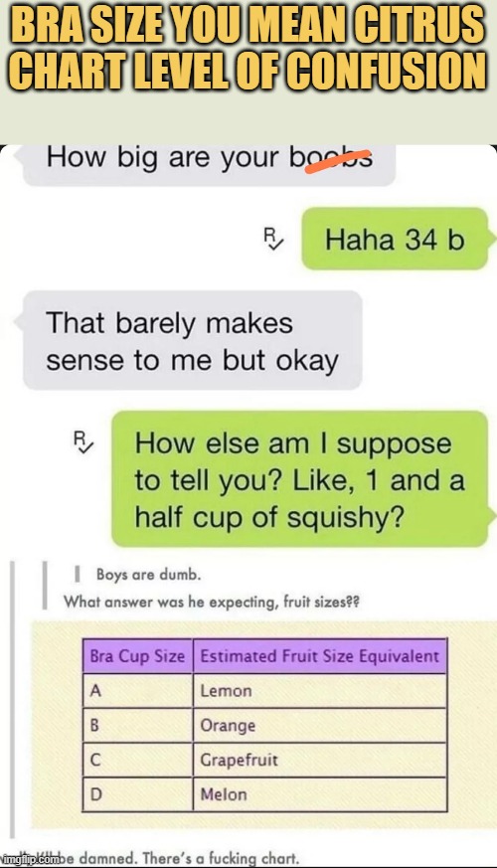Click the orange scribble over the word

(x=338, y=160)
